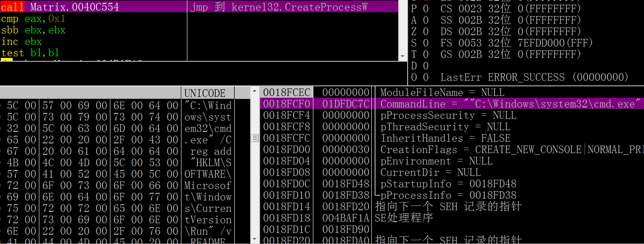The image size is (644, 244).
Task: Click stack value 004BAF1A
Action: [x=346, y=218]
